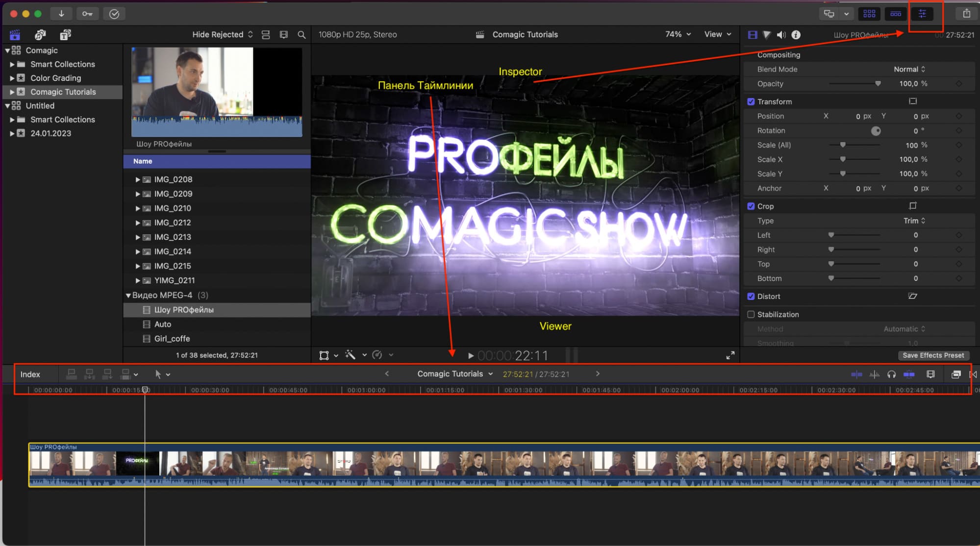Toggle clip appearance list view icon
980x546 pixels.
(x=266, y=35)
